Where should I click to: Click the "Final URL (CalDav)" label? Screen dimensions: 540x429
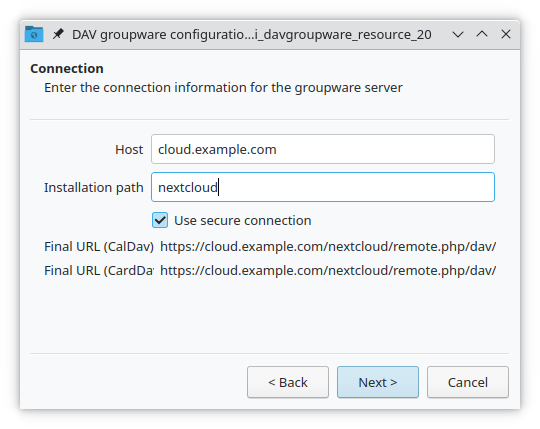coord(99,247)
